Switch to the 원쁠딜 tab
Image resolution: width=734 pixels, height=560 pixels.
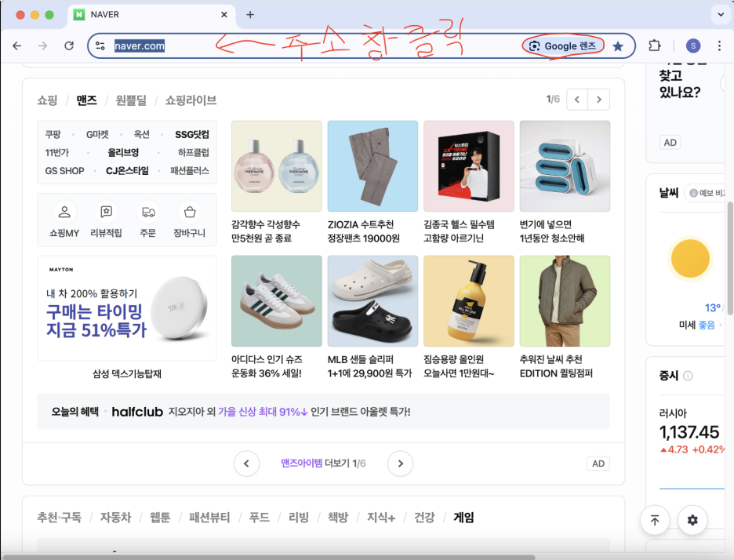tap(131, 100)
